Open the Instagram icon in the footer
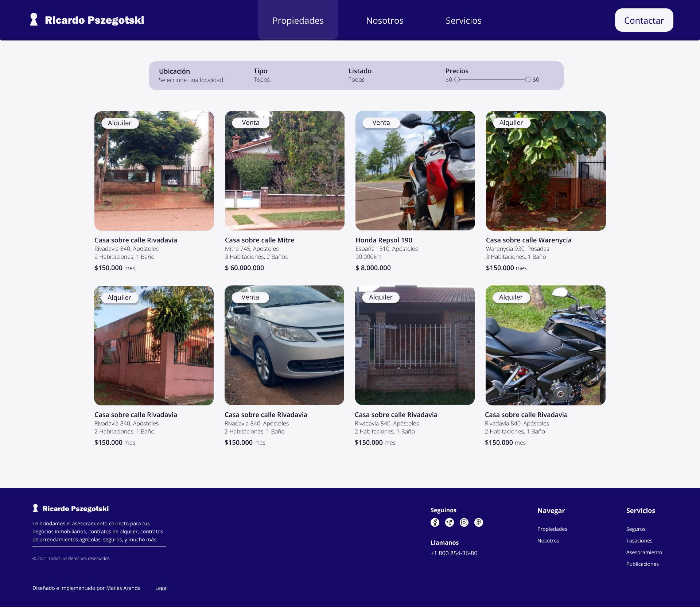The height and width of the screenshot is (607, 700). [x=464, y=522]
